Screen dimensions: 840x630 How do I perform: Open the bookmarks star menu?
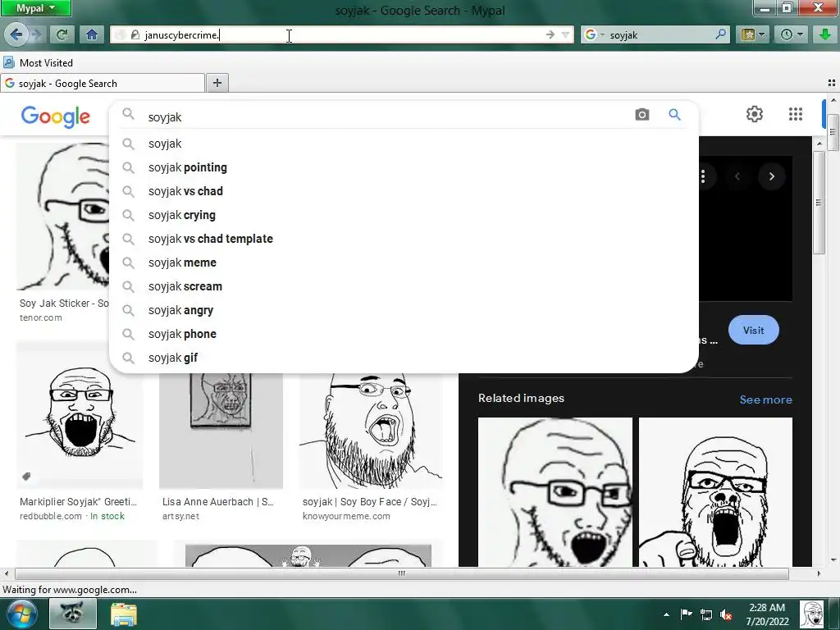[x=752, y=34]
